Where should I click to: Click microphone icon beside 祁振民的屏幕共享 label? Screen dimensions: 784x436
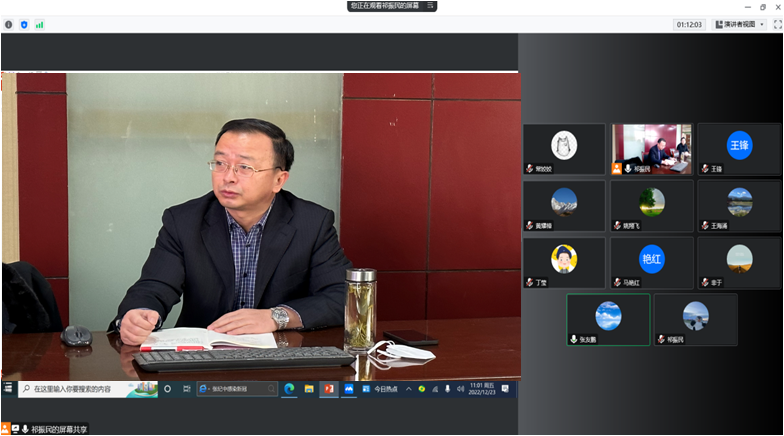25,428
